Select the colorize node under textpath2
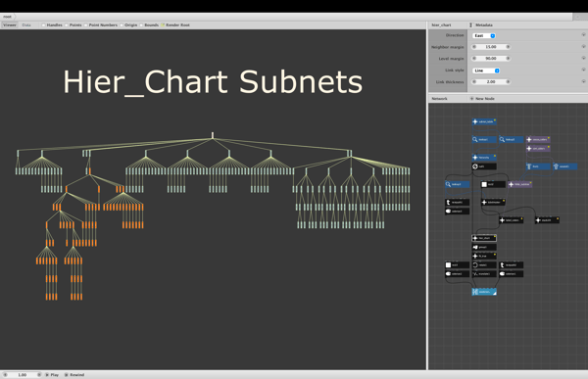588x379 pixels. (512, 274)
